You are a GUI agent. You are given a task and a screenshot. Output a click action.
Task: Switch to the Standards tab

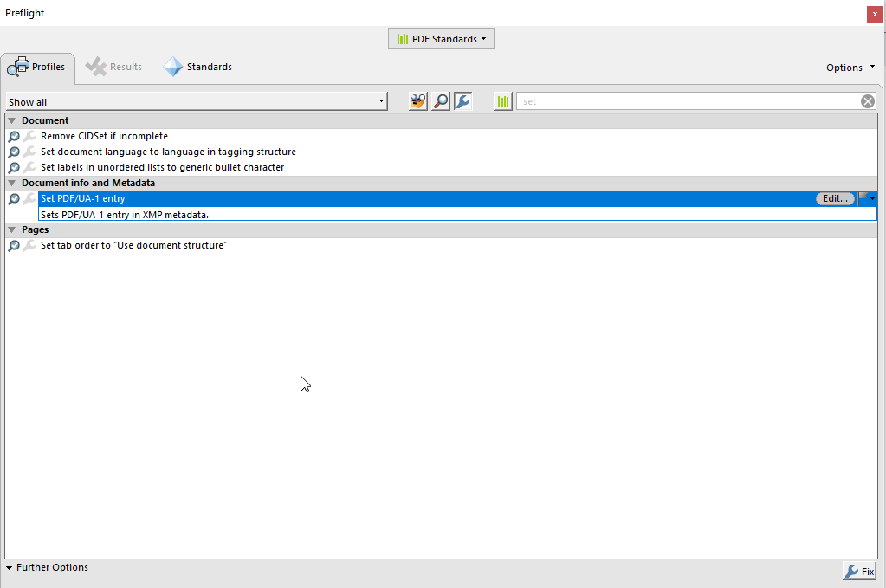[x=198, y=67]
